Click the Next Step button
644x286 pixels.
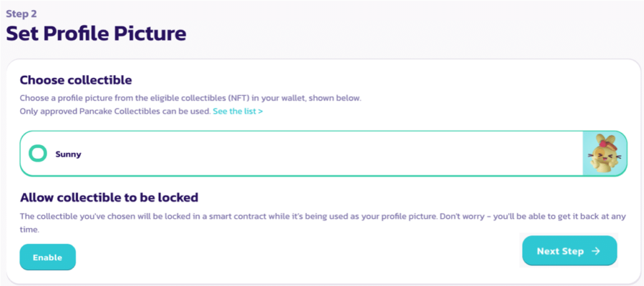tap(569, 251)
